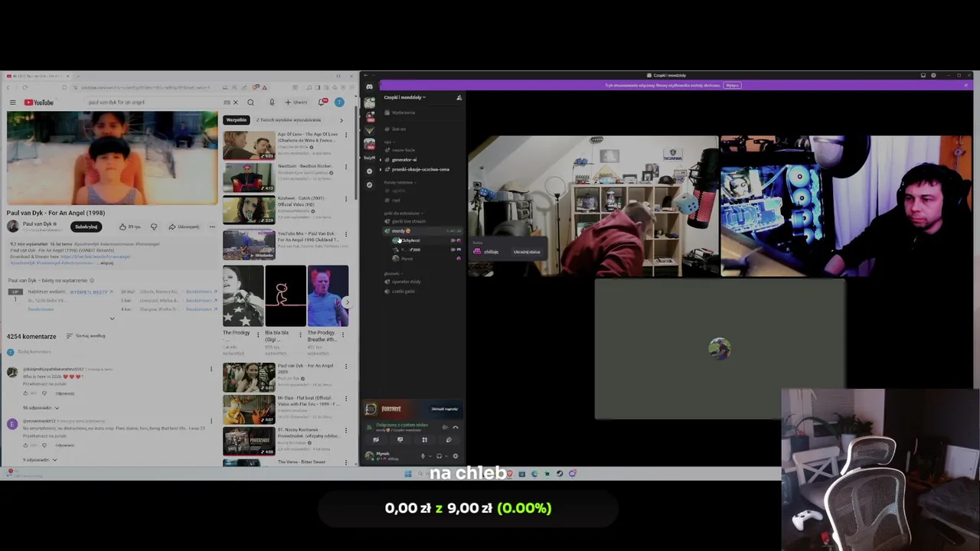Show the next filter chips with arrow
This screenshot has height=551, width=980.
(x=341, y=120)
